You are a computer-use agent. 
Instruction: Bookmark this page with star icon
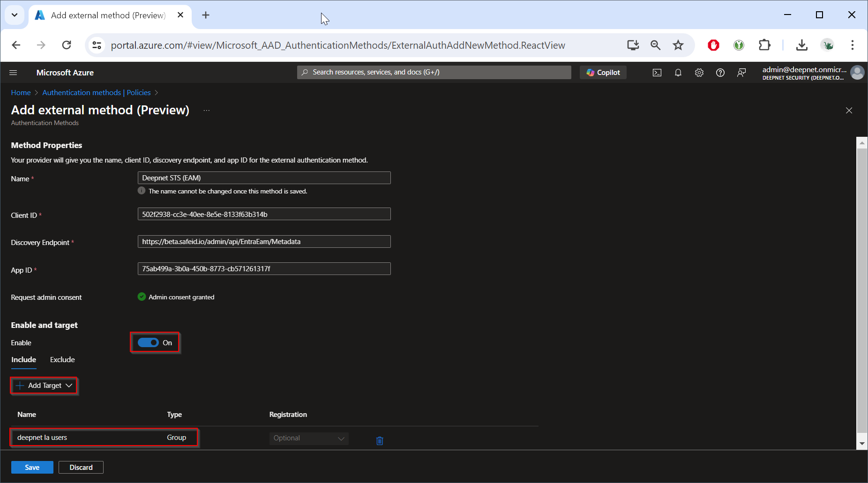(x=678, y=45)
